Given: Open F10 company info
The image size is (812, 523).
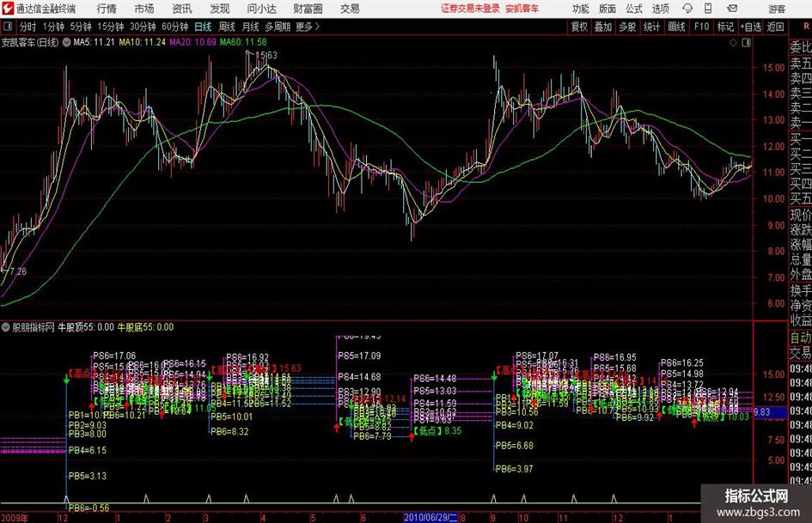Looking at the screenshot, I should [x=702, y=27].
